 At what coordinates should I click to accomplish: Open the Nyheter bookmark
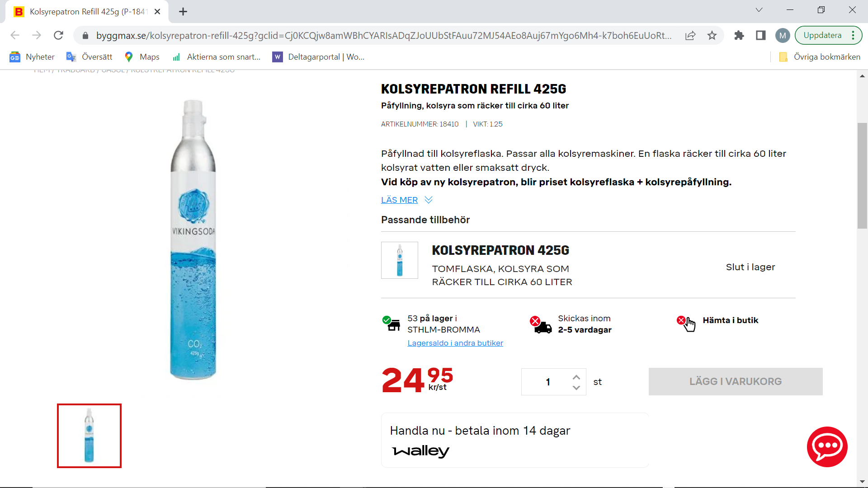(32, 57)
